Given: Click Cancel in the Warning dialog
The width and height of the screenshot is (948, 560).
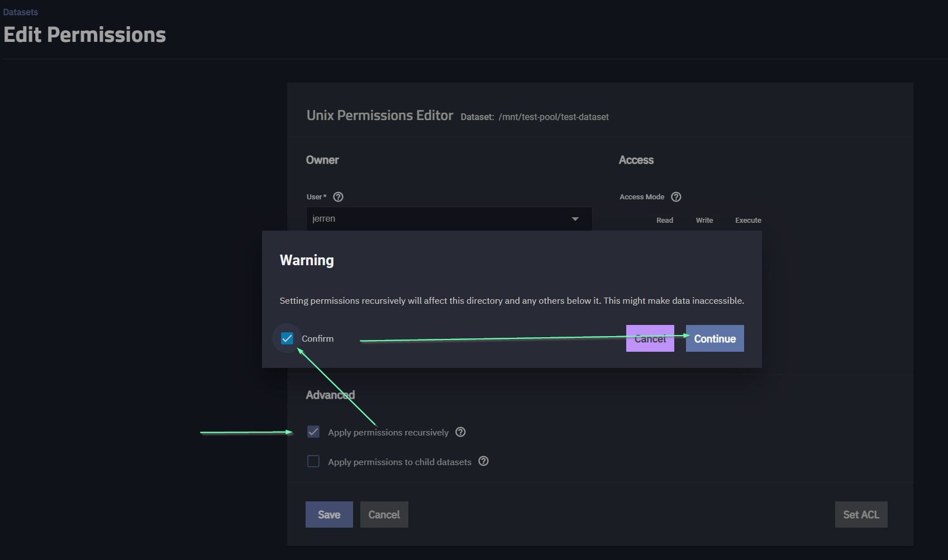Looking at the screenshot, I should click(x=650, y=338).
